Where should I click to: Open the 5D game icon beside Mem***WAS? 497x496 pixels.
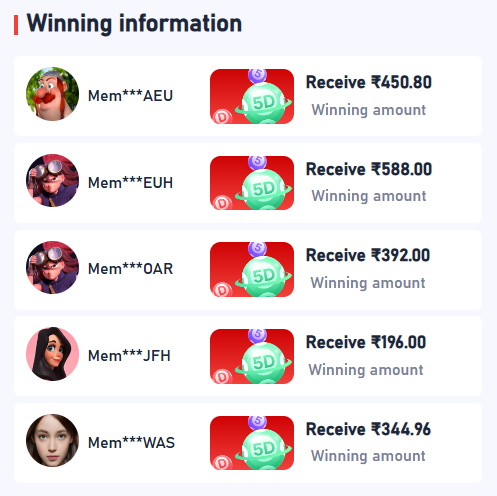coord(252,443)
